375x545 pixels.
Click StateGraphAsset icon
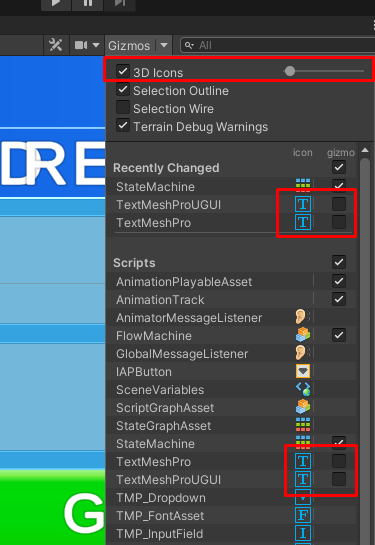pyautogui.click(x=303, y=425)
